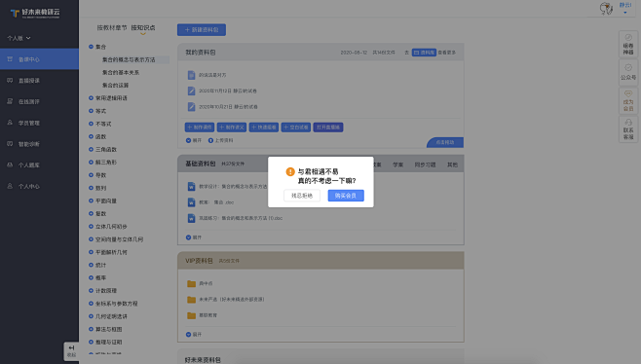The width and height of the screenshot is (641, 364).
Task: Click the 在线测评 sidebar icon
Action: tap(10, 101)
